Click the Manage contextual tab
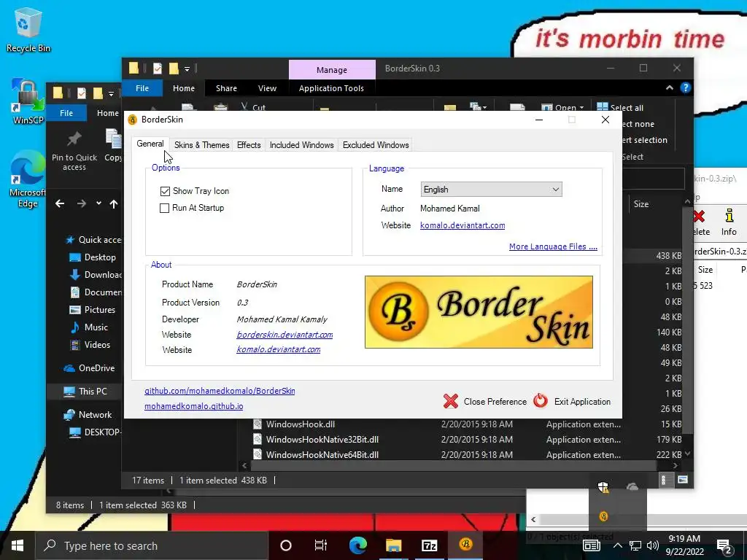This screenshot has width=747, height=560. pyautogui.click(x=332, y=70)
